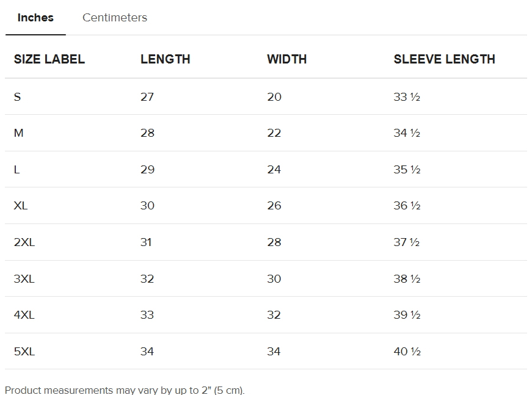The width and height of the screenshot is (532, 395).
Task: Click the 4XL size label
Action: (24, 315)
